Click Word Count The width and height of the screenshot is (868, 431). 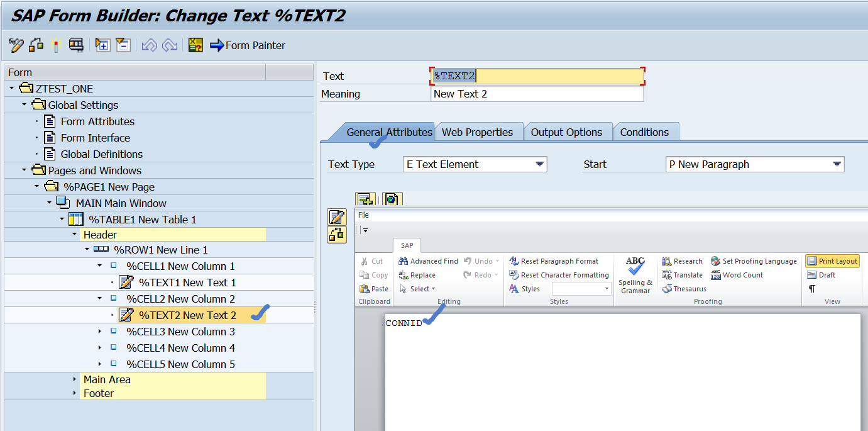[736, 275]
